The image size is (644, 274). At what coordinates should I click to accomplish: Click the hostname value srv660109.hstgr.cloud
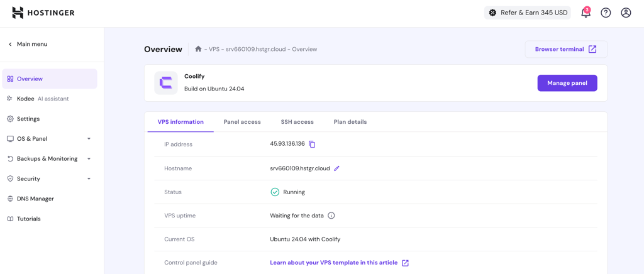pyautogui.click(x=300, y=168)
